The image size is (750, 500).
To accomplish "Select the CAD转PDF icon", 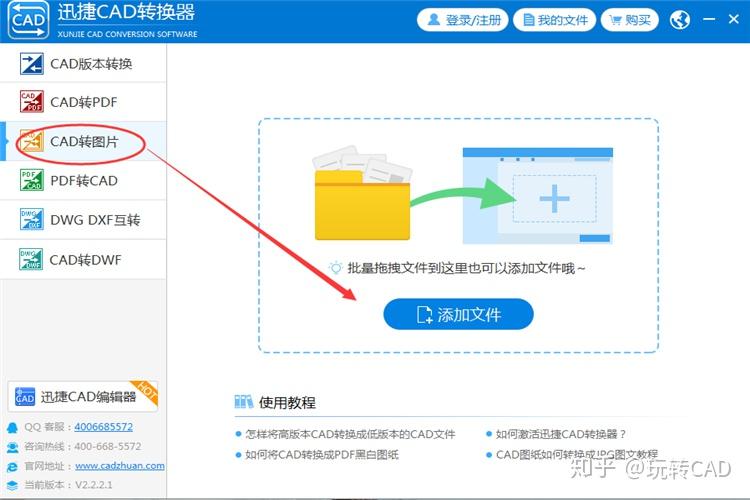I will click(32, 101).
